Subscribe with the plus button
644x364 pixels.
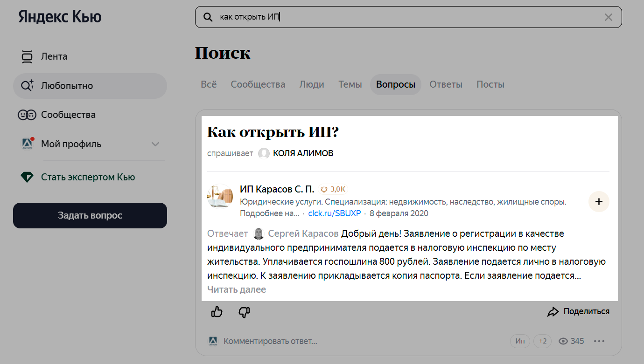599,201
